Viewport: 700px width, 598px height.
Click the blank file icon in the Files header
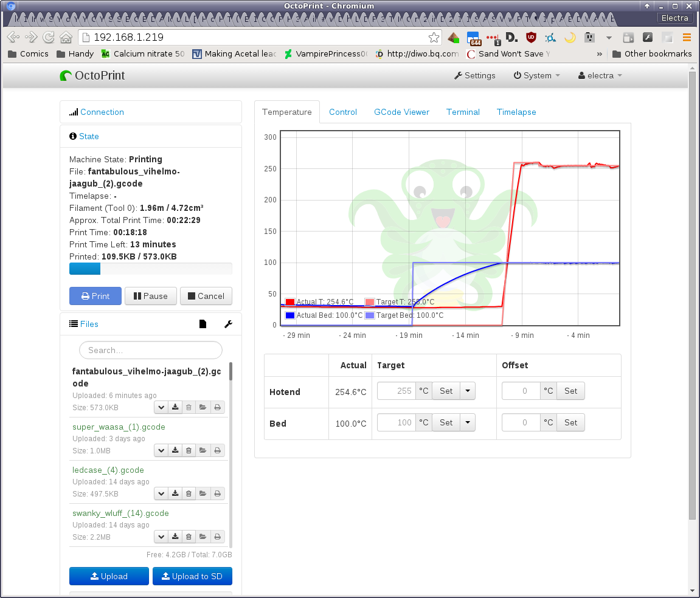point(203,325)
